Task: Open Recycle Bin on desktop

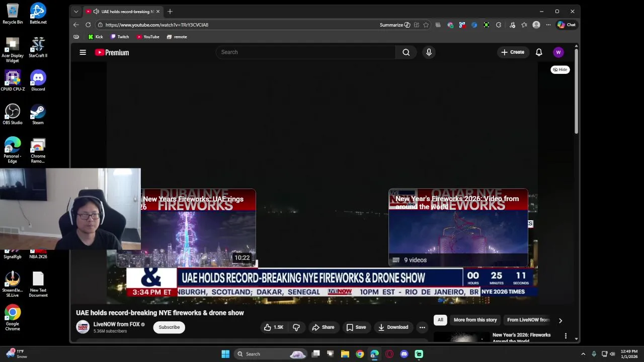Action: click(13, 14)
